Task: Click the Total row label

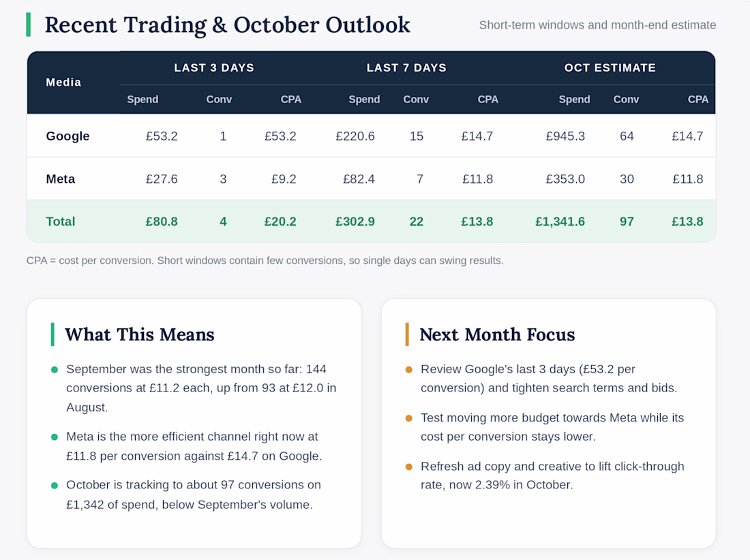Action: (x=61, y=222)
